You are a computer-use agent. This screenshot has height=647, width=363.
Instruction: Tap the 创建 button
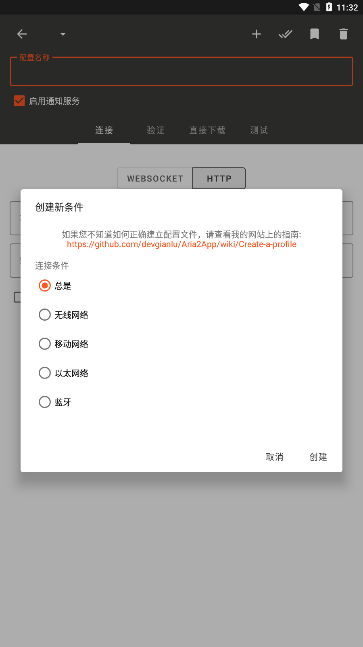click(x=318, y=457)
